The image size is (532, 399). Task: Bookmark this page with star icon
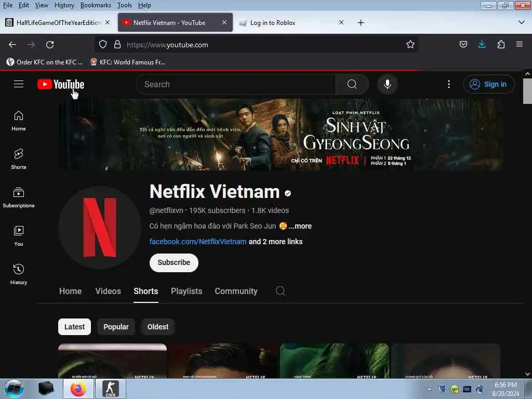[410, 45]
